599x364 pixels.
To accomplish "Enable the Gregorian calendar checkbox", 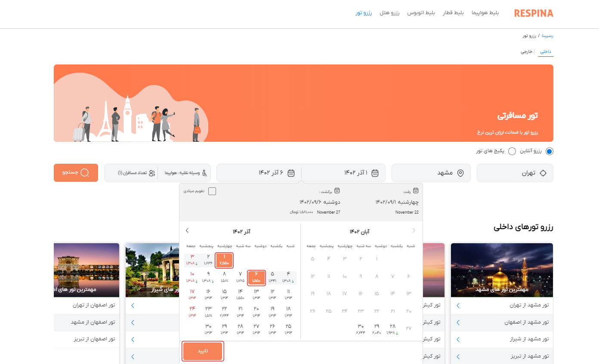I will 212,191.
